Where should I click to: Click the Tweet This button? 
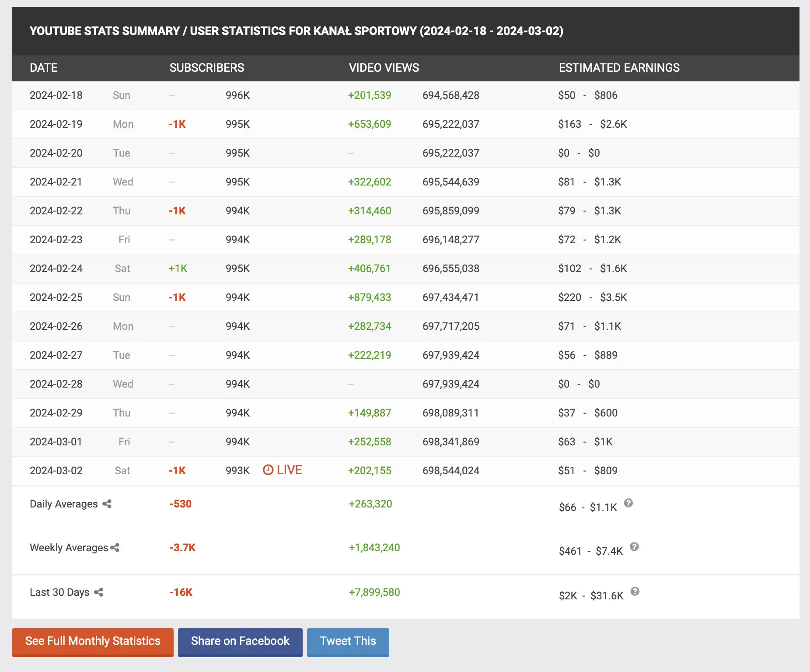coord(348,641)
